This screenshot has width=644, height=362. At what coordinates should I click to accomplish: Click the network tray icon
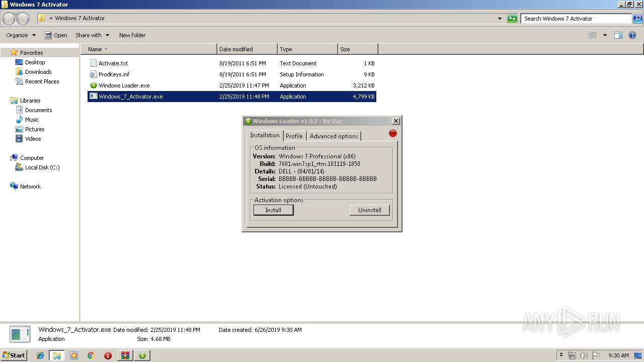coord(572,355)
